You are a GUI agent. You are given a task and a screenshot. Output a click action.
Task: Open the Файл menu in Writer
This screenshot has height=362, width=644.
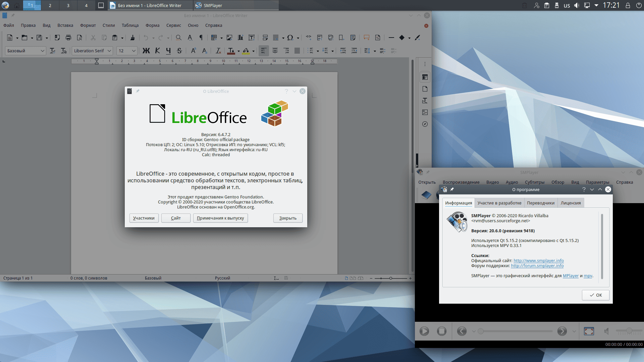tap(9, 25)
